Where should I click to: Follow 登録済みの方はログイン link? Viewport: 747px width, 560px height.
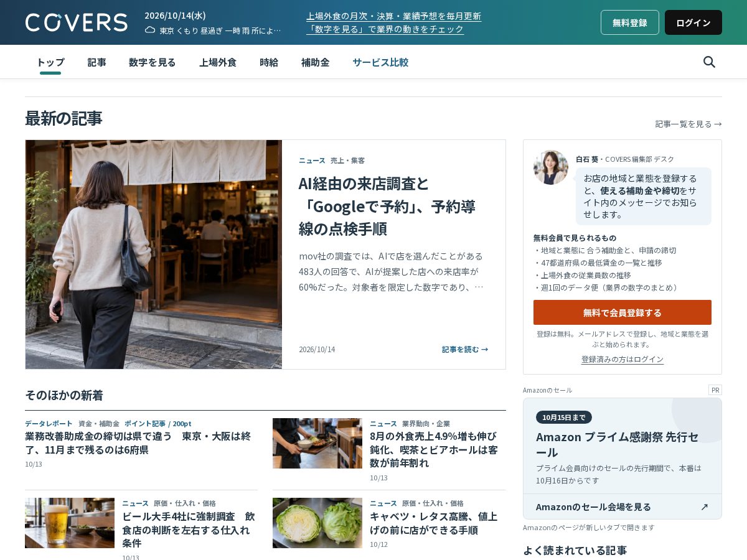(x=622, y=360)
